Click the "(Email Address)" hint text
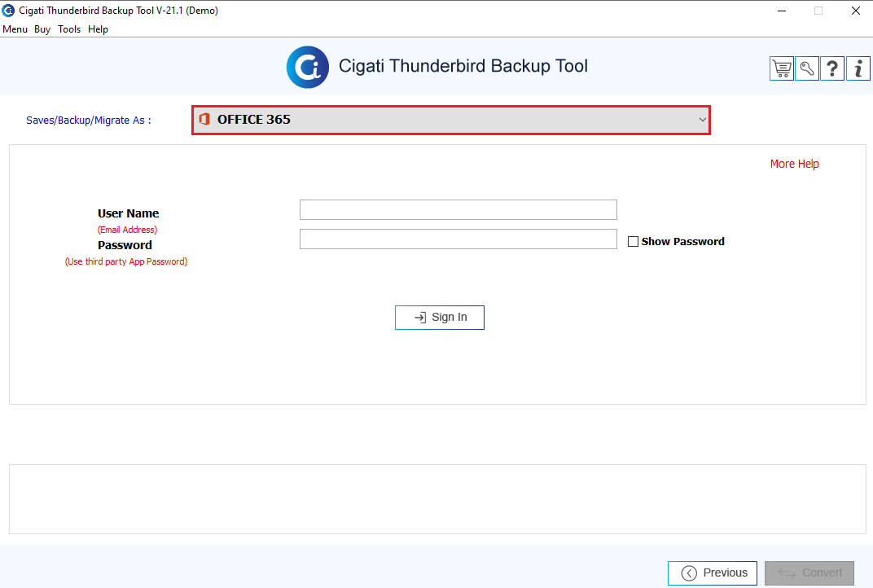The image size is (873, 588). point(128,230)
